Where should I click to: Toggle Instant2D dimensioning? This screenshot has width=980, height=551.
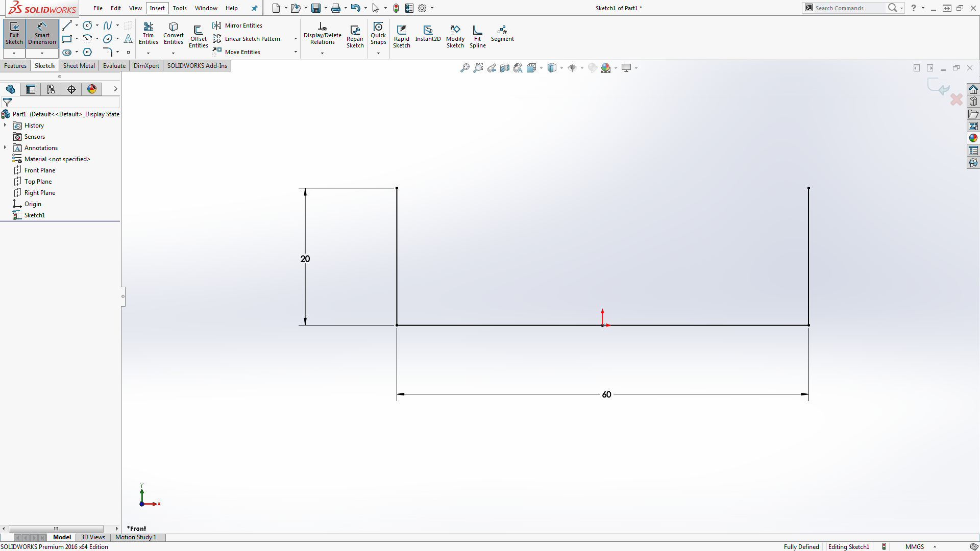[x=428, y=35]
